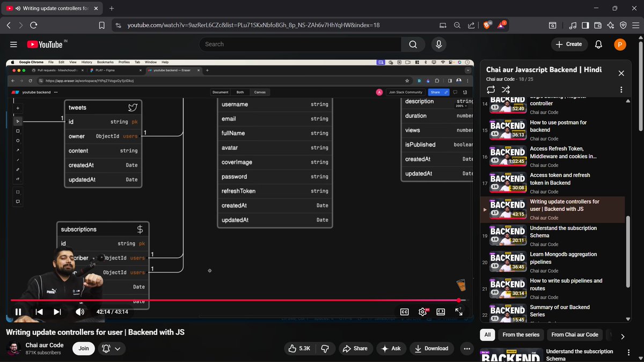Image resolution: width=644 pixels, height=362 pixels.
Task: Open Brave Shields lion icon
Action: (487, 25)
